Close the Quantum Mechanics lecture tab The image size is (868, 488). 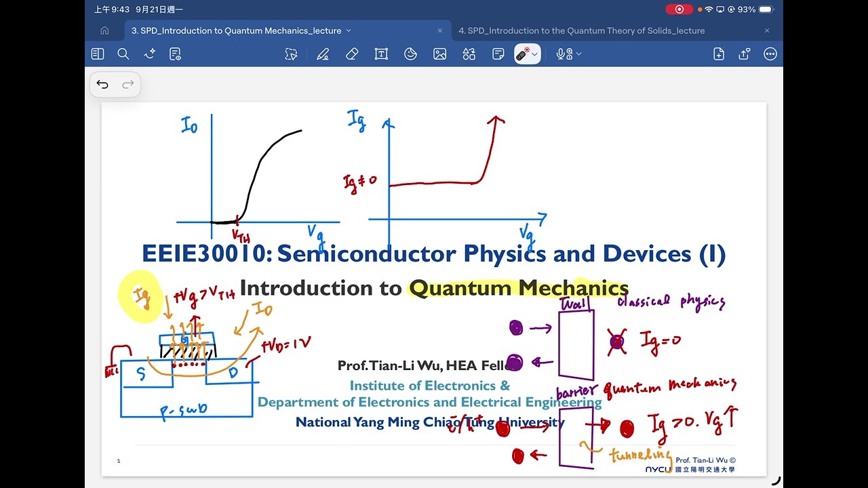click(x=440, y=30)
